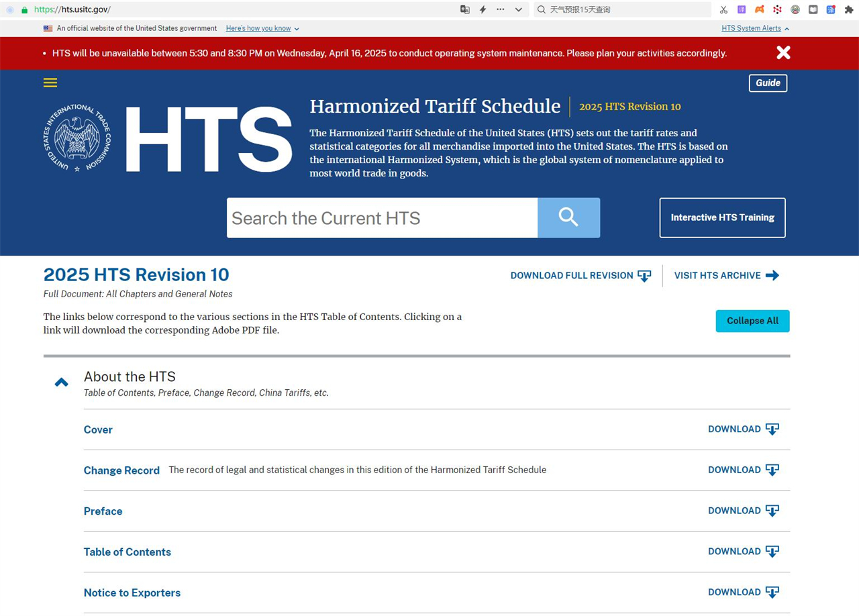Viewport: 859px width, 616px height.
Task: Download the Preface PDF
Action: 744,511
